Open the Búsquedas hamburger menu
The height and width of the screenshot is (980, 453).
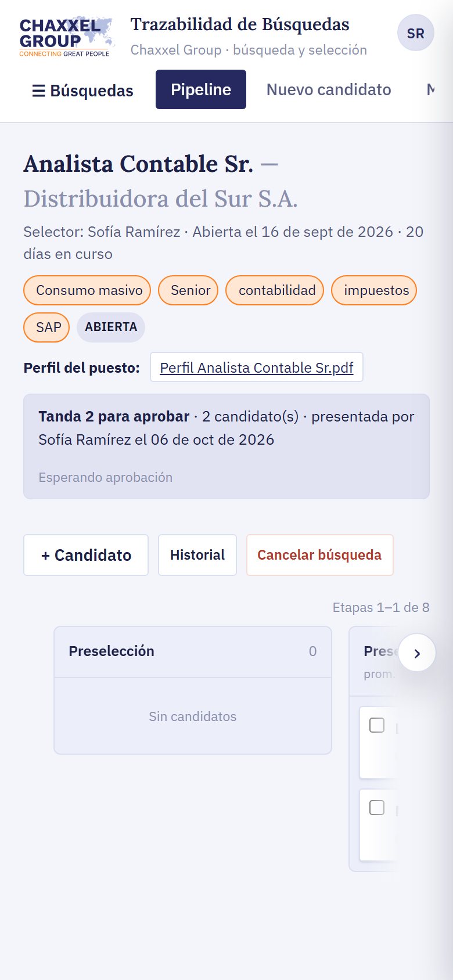[x=82, y=90]
